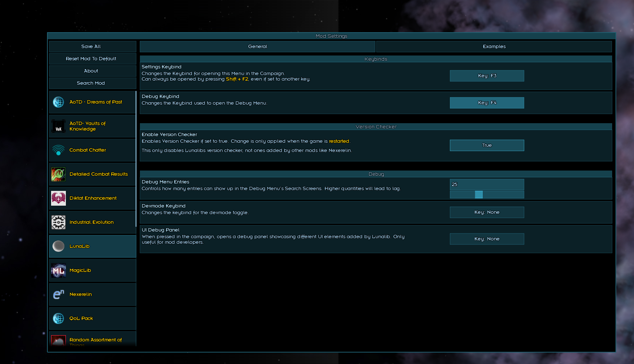Image resolution: width=634 pixels, height=364 pixels.
Task: Switch to the Examples tab
Action: pyautogui.click(x=494, y=47)
